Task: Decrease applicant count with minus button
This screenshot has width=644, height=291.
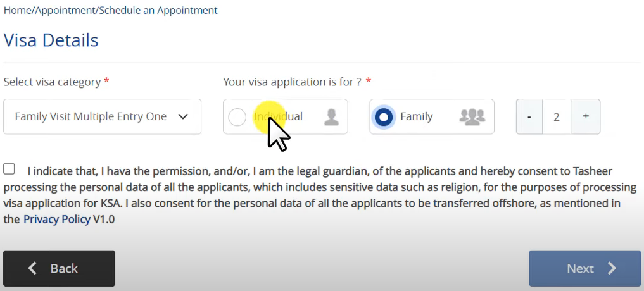Action: [x=529, y=116]
